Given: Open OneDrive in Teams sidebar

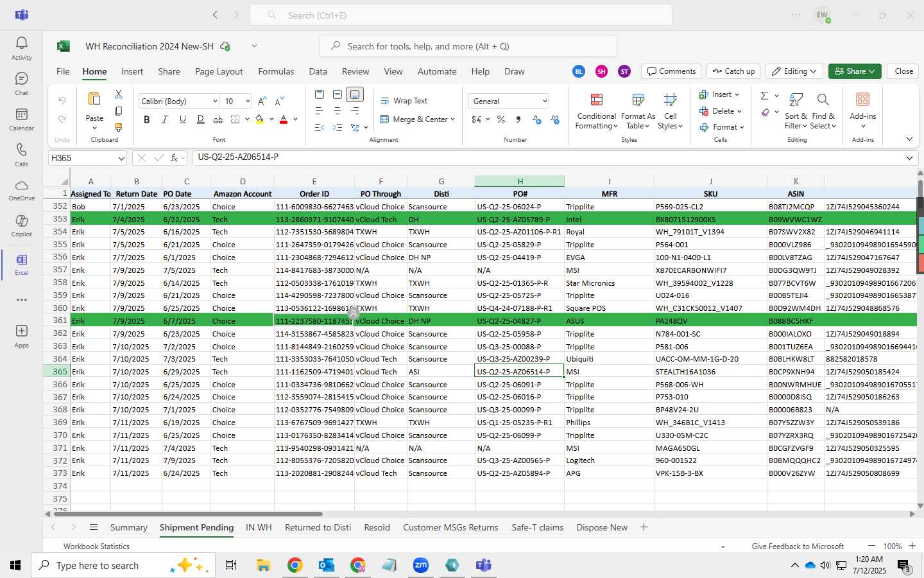Looking at the screenshot, I should 21,189.
